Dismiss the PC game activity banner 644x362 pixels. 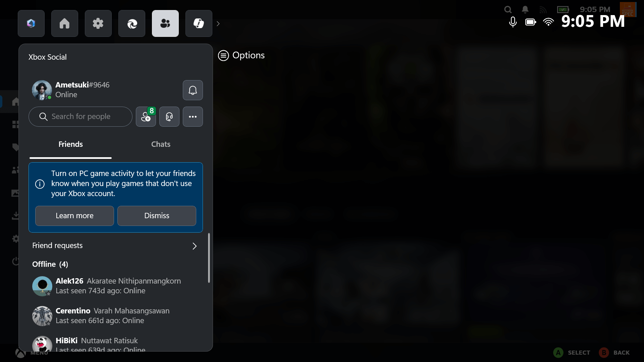click(x=156, y=216)
